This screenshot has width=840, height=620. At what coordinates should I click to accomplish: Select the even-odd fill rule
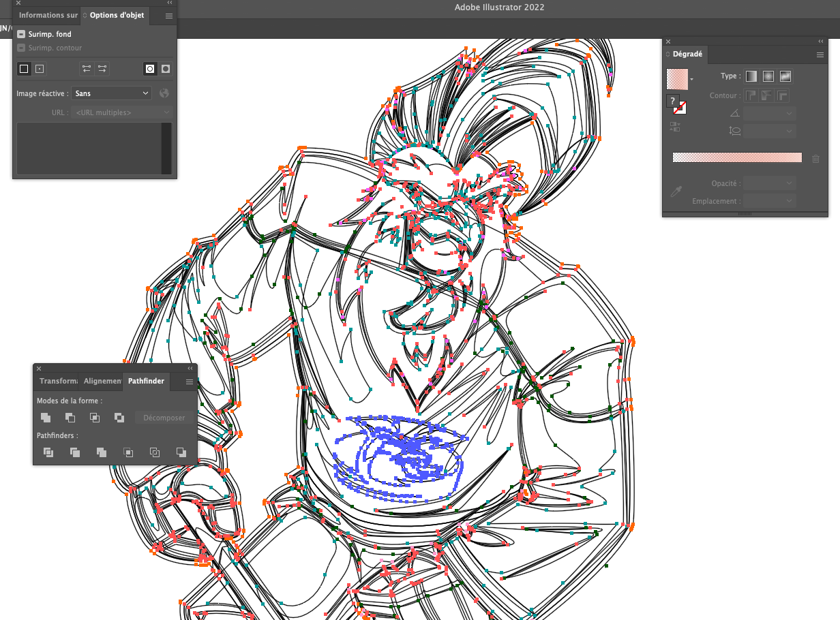(165, 69)
